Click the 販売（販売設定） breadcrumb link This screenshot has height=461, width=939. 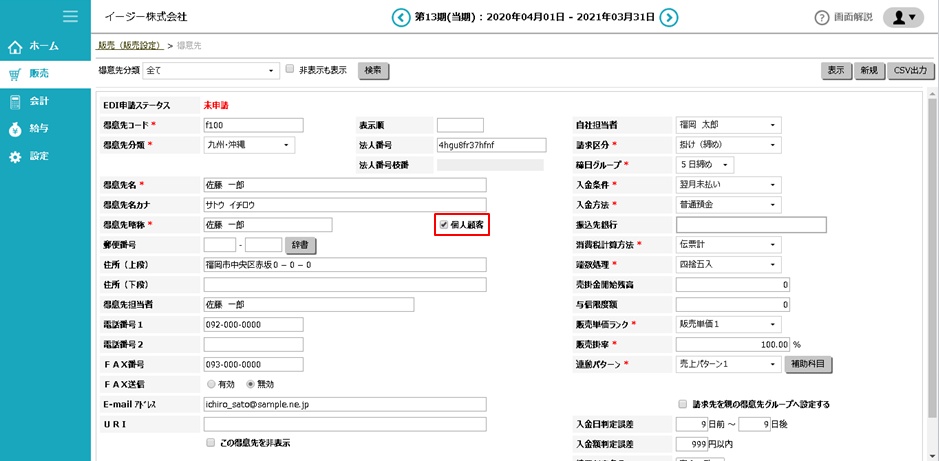tap(130, 46)
